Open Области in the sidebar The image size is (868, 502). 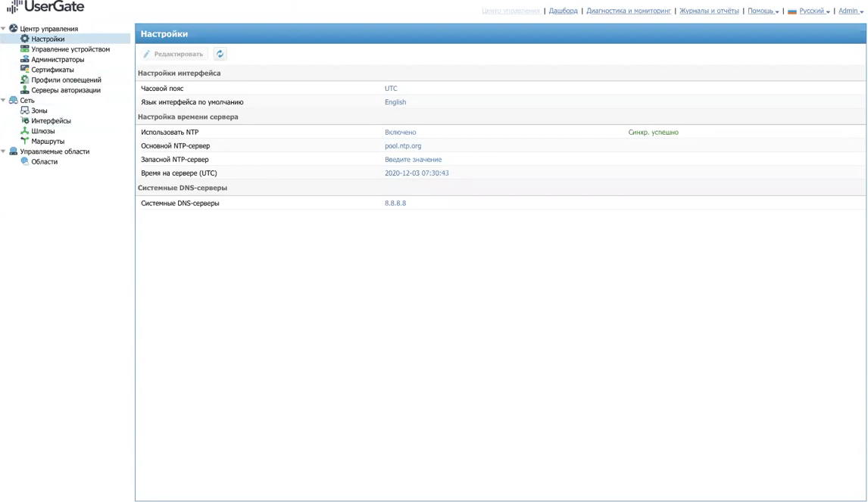coord(44,161)
